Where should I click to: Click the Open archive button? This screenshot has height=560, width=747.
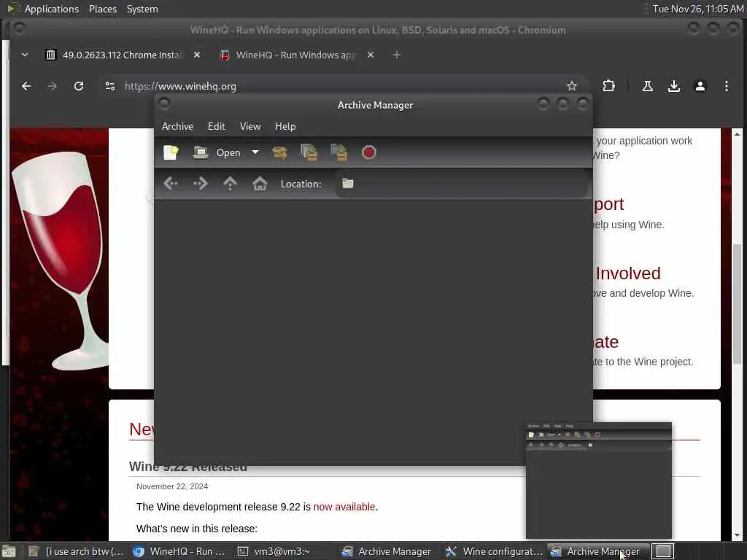(x=217, y=152)
